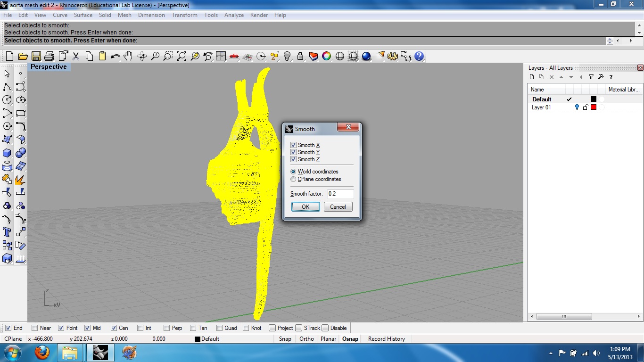This screenshot has height=362, width=644.
Task: Click the hammer tools icon in Layers panel
Action: point(601,77)
